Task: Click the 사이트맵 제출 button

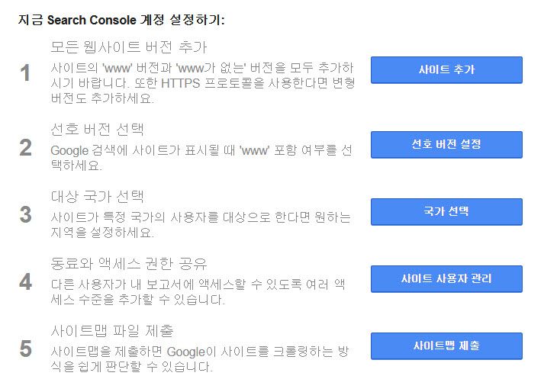Action: click(x=446, y=346)
